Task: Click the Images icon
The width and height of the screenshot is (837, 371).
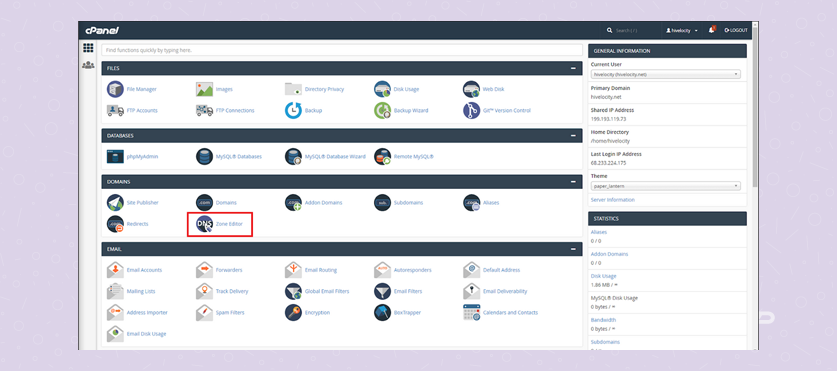Action: [x=204, y=89]
